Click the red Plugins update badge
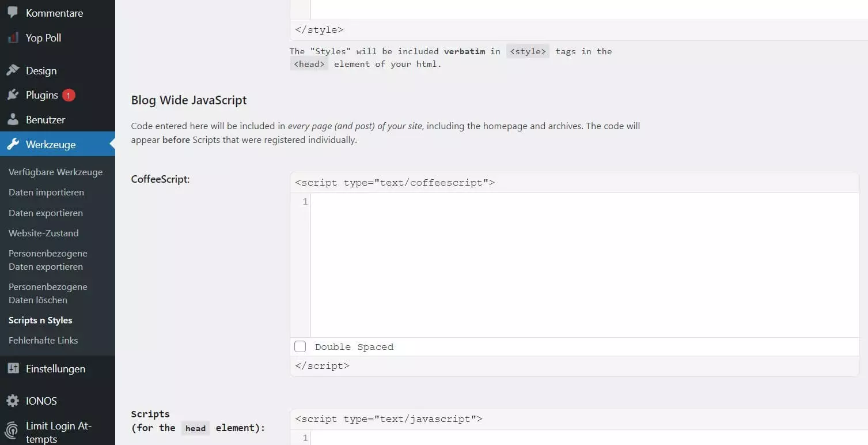The width and height of the screenshot is (868, 445). [69, 95]
